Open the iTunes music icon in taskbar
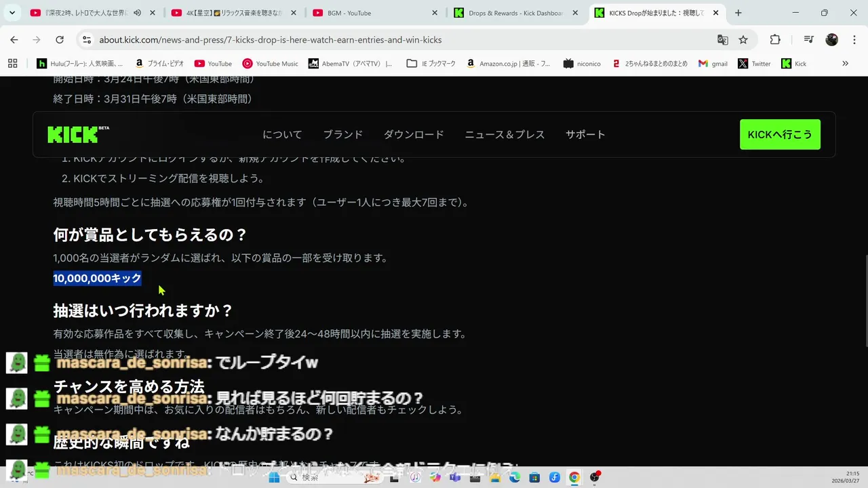868x488 pixels. pyautogui.click(x=415, y=477)
